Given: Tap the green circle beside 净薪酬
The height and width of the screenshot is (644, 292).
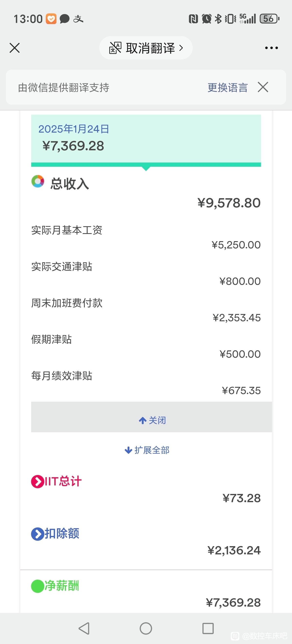Looking at the screenshot, I should pos(37,586).
